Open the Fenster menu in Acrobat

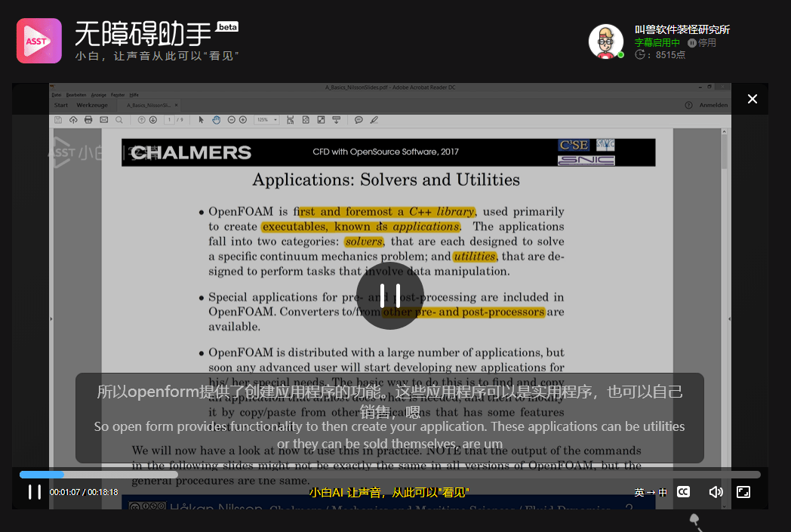tap(118, 95)
